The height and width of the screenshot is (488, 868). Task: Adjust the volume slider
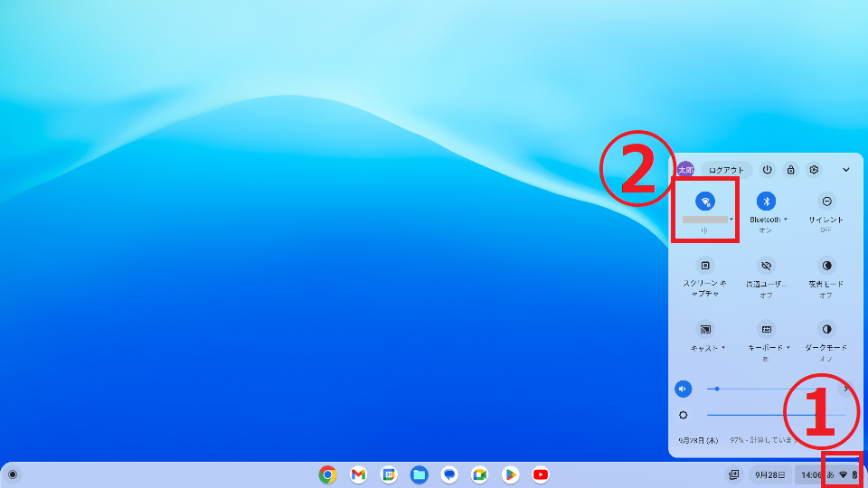coord(773,389)
